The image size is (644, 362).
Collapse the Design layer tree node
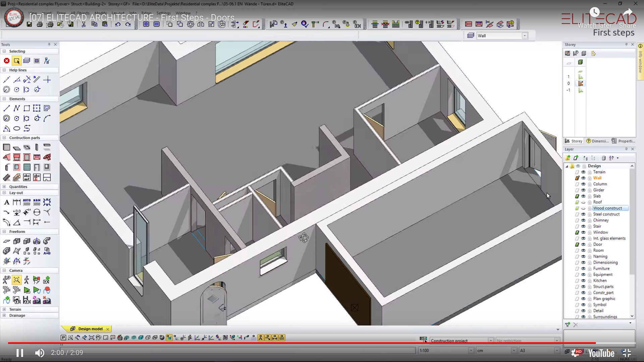(567, 166)
